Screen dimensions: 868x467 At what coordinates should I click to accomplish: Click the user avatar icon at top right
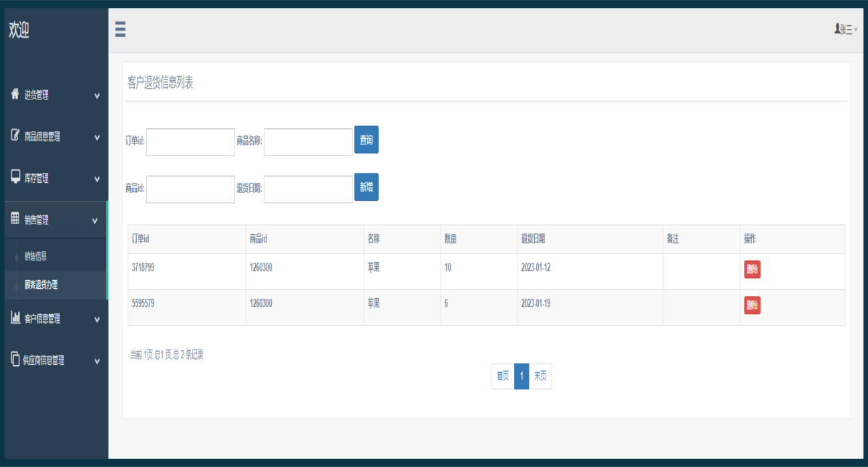(x=837, y=29)
